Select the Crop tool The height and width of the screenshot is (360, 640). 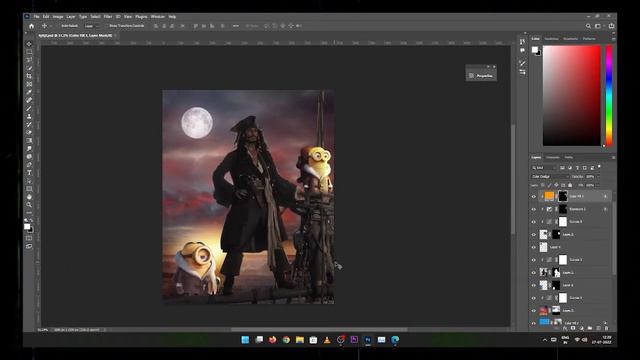[x=29, y=76]
